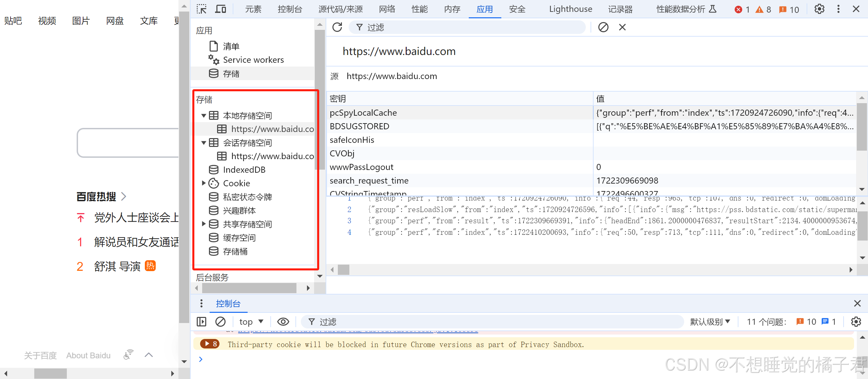Refresh the storage table with reload icon
The height and width of the screenshot is (379, 868).
pos(337,27)
